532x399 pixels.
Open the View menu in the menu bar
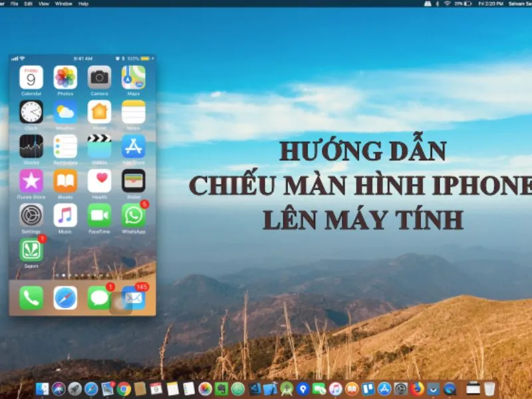[44, 4]
